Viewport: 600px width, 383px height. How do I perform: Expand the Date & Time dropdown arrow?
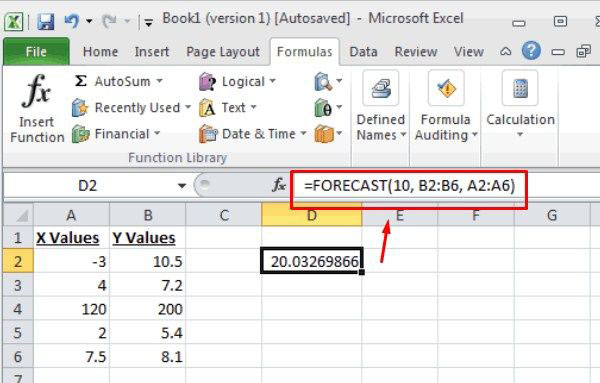pos(303,133)
